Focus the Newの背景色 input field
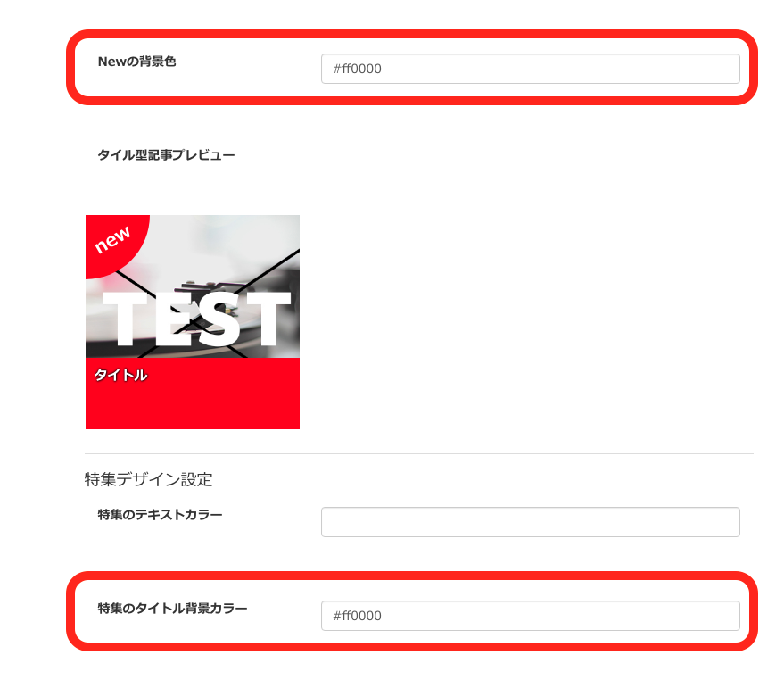 (x=531, y=69)
